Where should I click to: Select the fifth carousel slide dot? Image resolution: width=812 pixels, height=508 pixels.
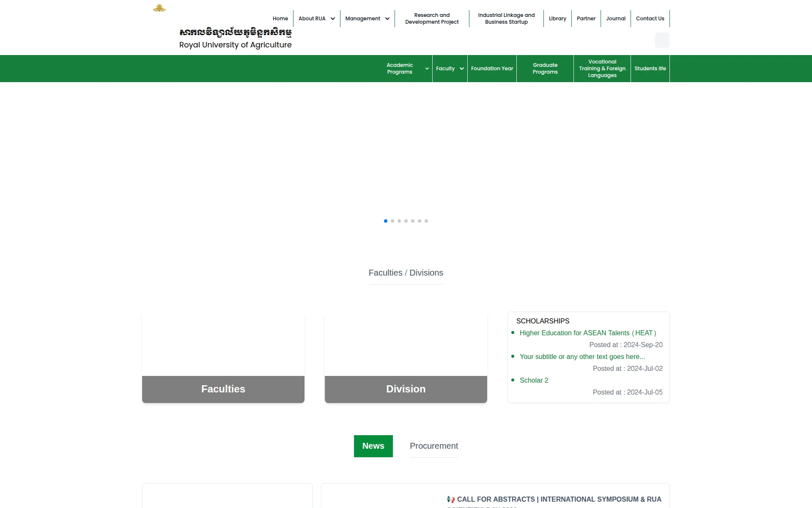(413, 221)
